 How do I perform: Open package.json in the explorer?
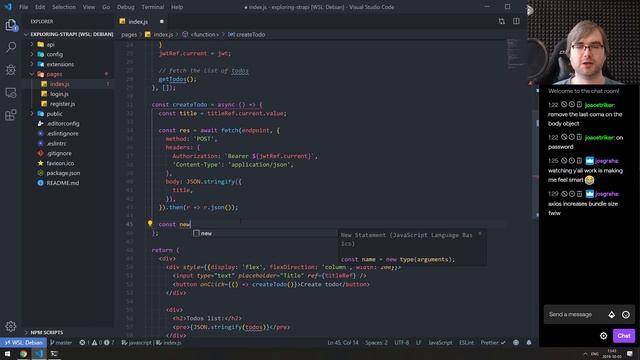pyautogui.click(x=63, y=173)
